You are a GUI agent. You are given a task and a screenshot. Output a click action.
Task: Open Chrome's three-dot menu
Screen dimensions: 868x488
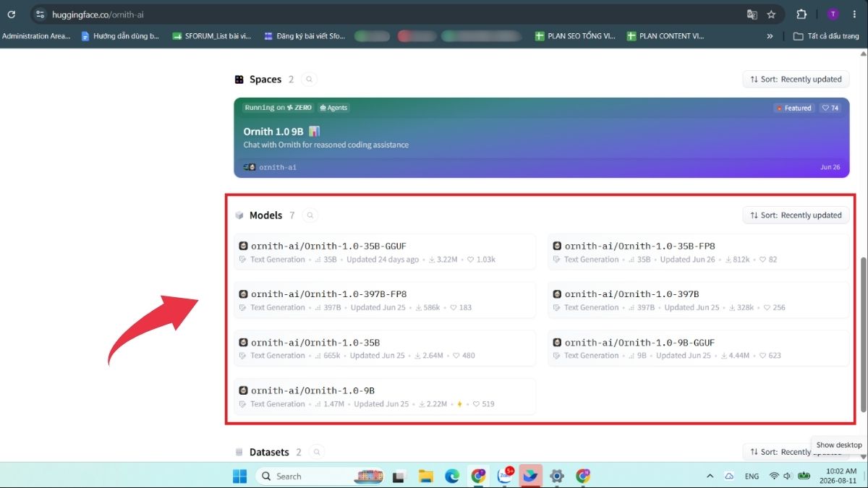(854, 14)
